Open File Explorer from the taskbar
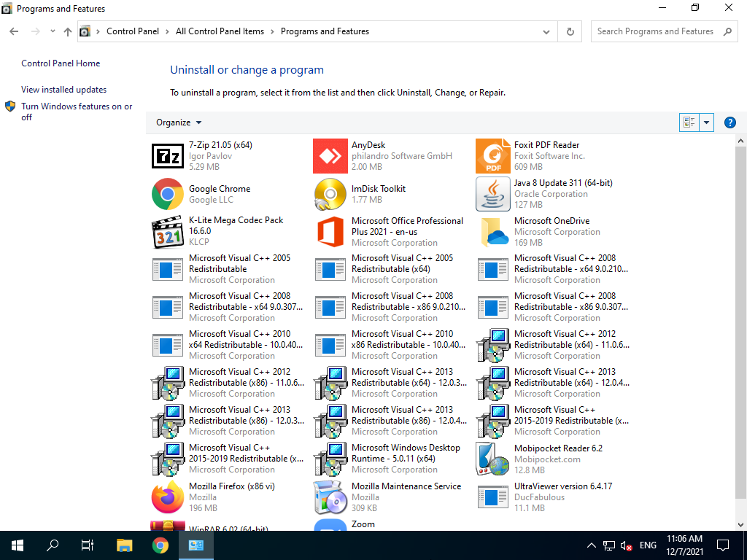 click(x=124, y=545)
